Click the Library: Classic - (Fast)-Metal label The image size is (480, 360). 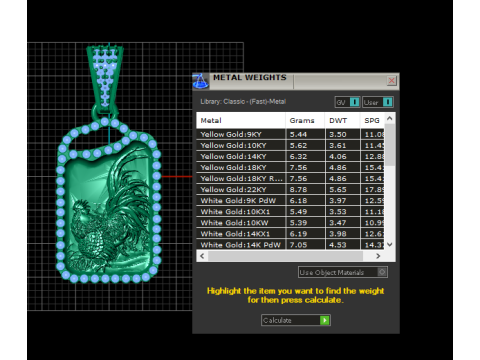[243, 102]
